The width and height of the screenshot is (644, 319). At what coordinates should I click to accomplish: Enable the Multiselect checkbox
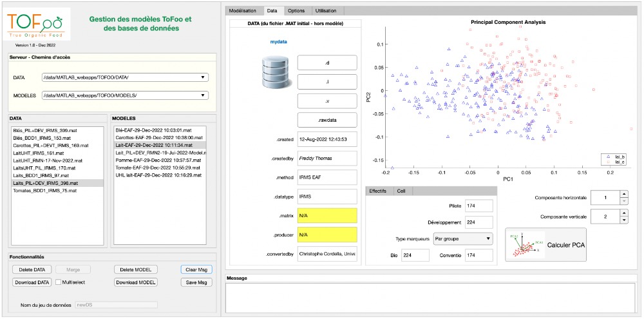(59, 282)
